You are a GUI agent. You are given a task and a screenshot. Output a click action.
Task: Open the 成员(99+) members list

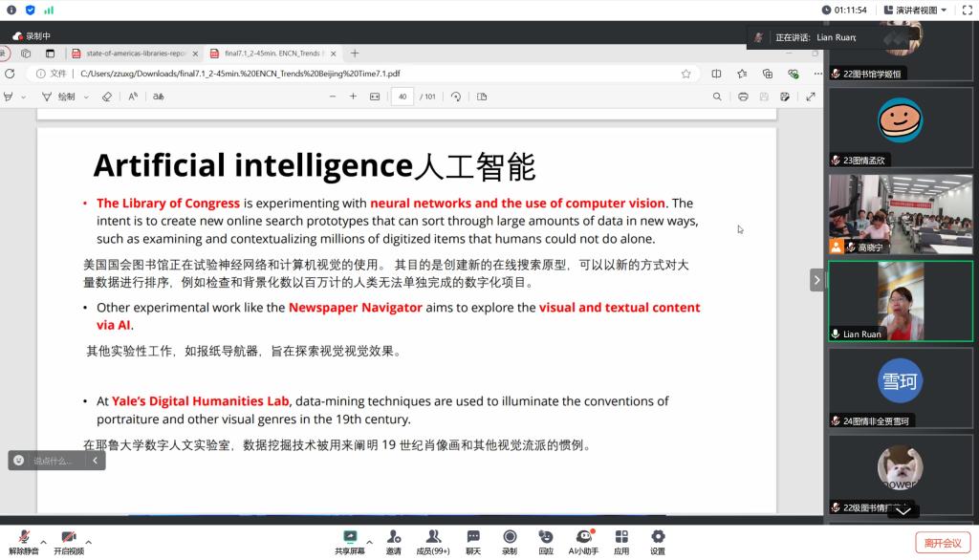[x=433, y=542]
